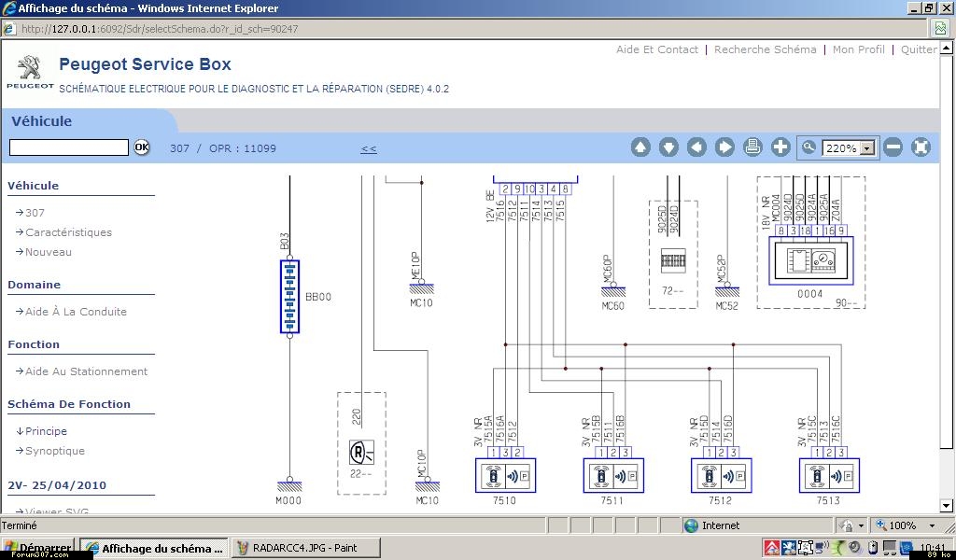Click the compatibility view icon in address bar
The image size is (956, 560).
click(x=940, y=29)
